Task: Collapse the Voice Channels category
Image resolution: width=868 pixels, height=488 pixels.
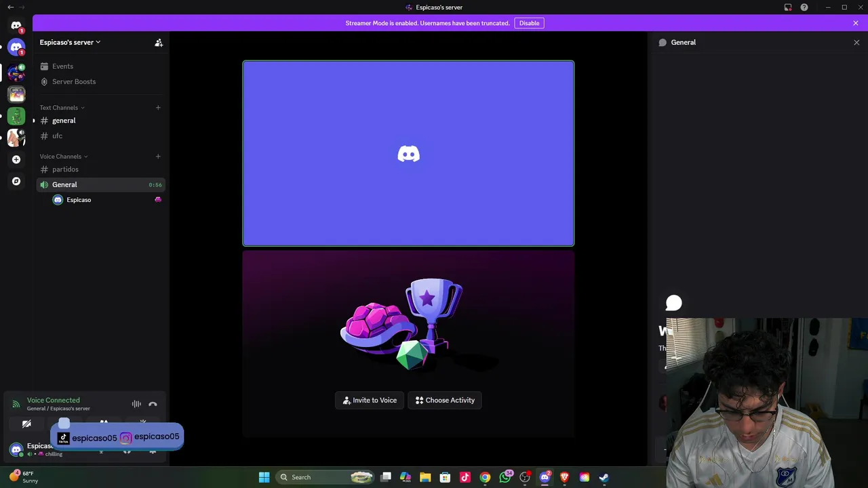Action: (x=63, y=157)
